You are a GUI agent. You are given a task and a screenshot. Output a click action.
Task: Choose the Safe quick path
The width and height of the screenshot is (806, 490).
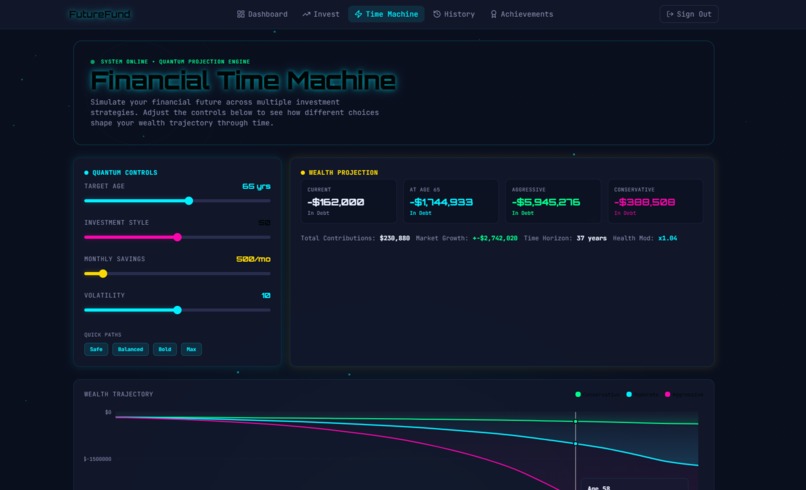point(96,349)
